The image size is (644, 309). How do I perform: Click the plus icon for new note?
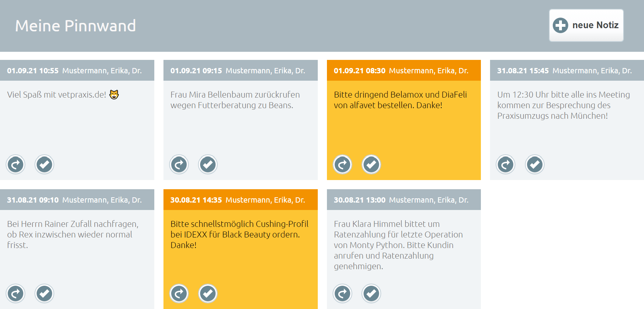coord(561,25)
